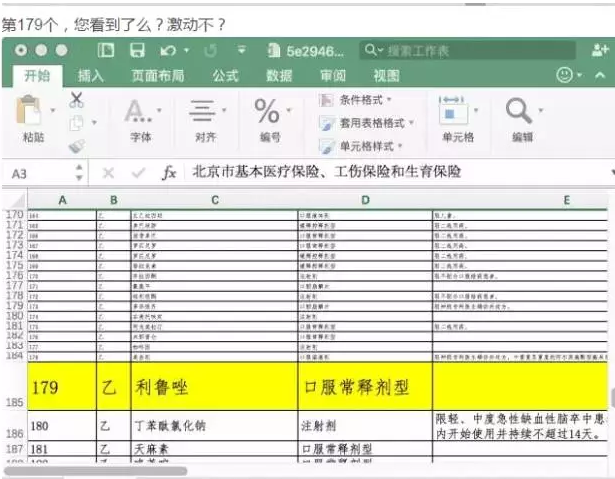Click the Format Painter brush icon

(77, 146)
